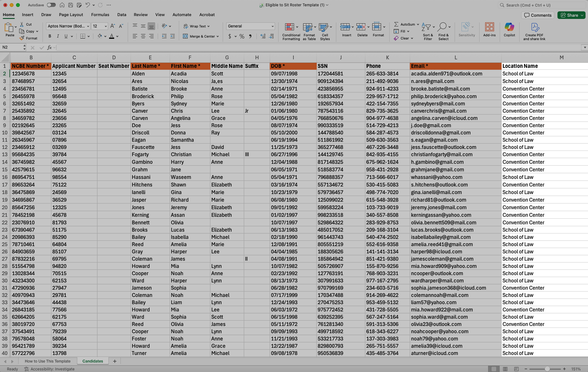This screenshot has height=372, width=588.
Task: Toggle Wrap Text option
Action: pos(196,26)
